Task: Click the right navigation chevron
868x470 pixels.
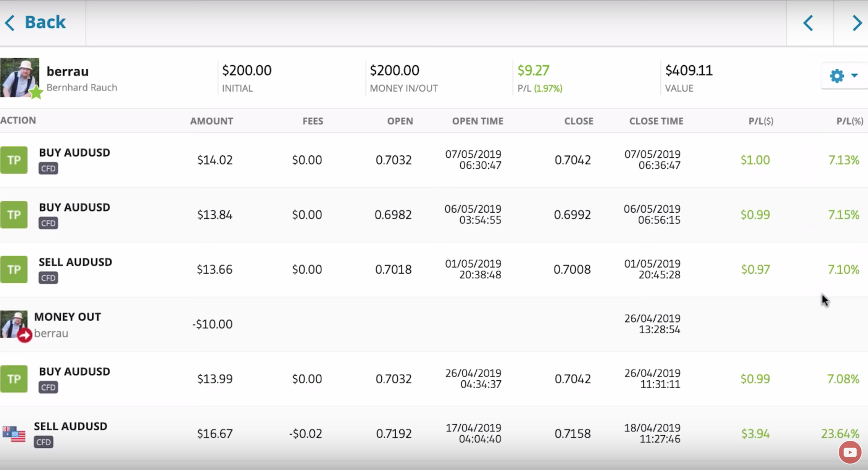Action: [x=858, y=23]
